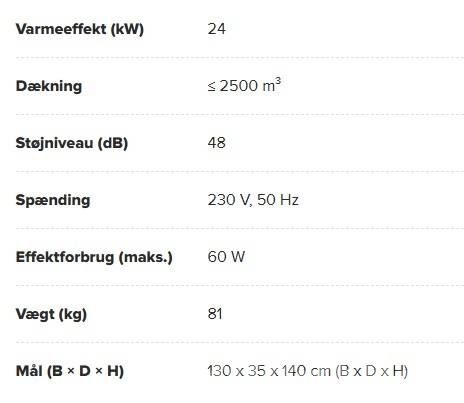The image size is (464, 403).
Task: Click the less-than-or-equal symbol before 2500
Action: tap(212, 87)
